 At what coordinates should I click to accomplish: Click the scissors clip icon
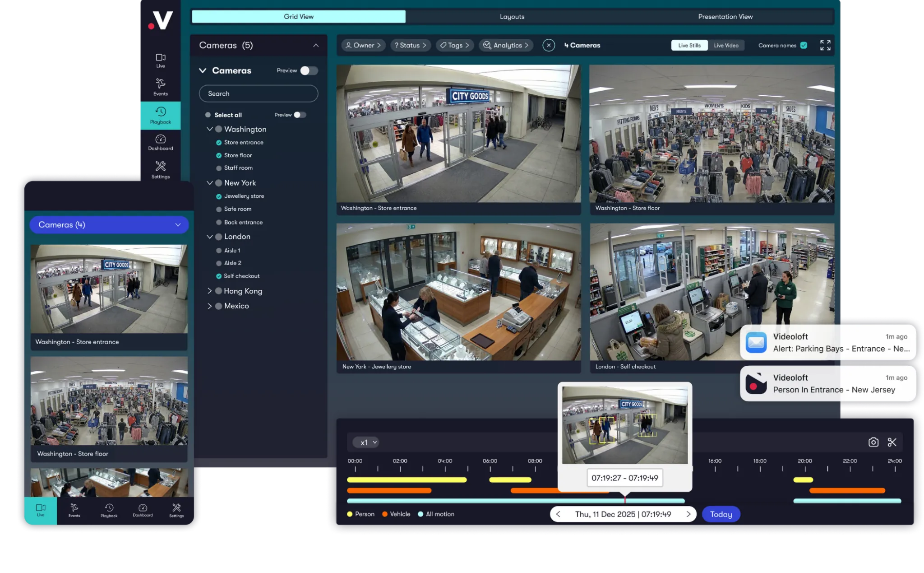892,442
